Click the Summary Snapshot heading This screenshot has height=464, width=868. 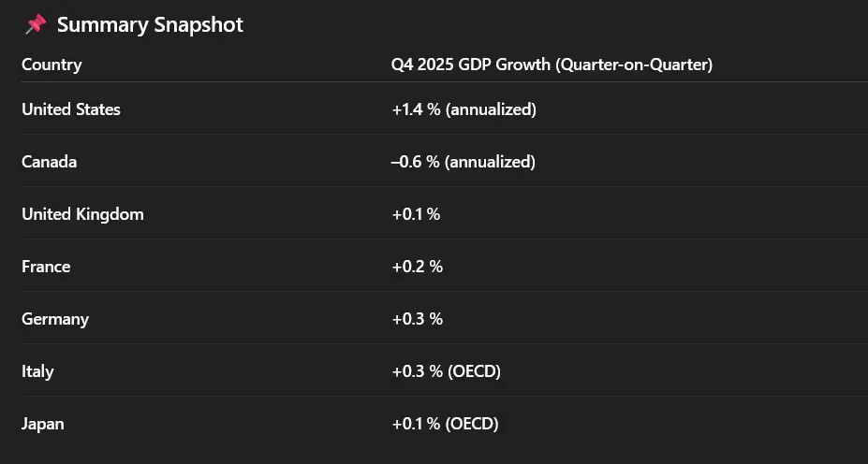tap(150, 25)
